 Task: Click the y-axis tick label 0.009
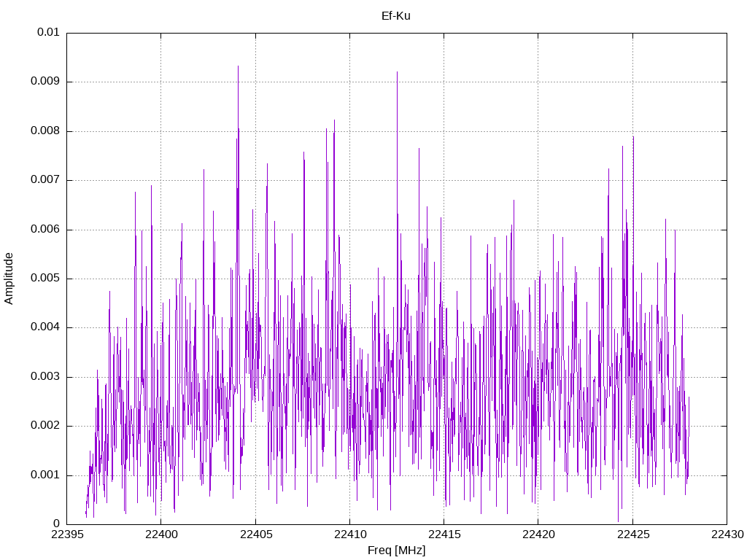[x=45, y=82]
